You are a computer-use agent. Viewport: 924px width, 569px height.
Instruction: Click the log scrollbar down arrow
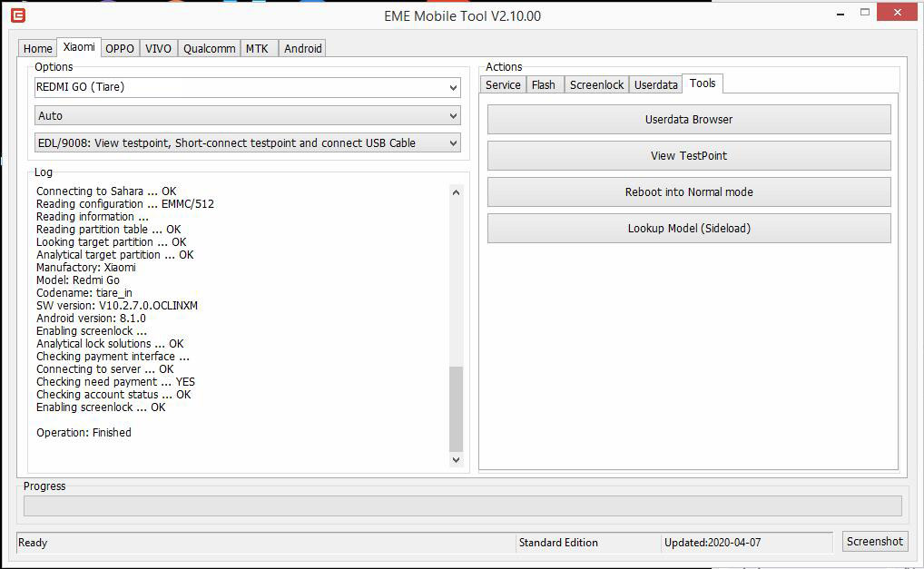[x=456, y=460]
